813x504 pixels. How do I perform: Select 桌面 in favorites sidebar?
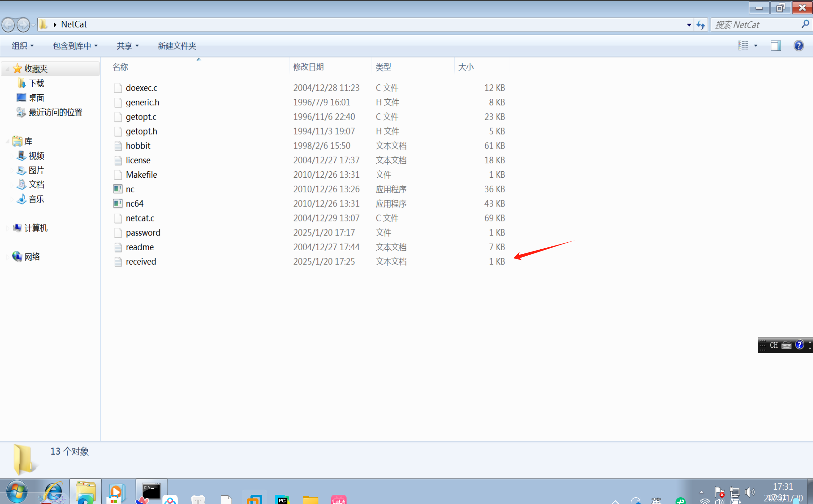tap(36, 98)
